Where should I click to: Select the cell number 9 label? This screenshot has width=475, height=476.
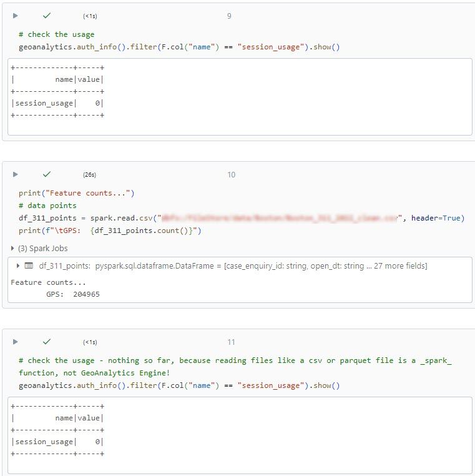click(x=229, y=16)
